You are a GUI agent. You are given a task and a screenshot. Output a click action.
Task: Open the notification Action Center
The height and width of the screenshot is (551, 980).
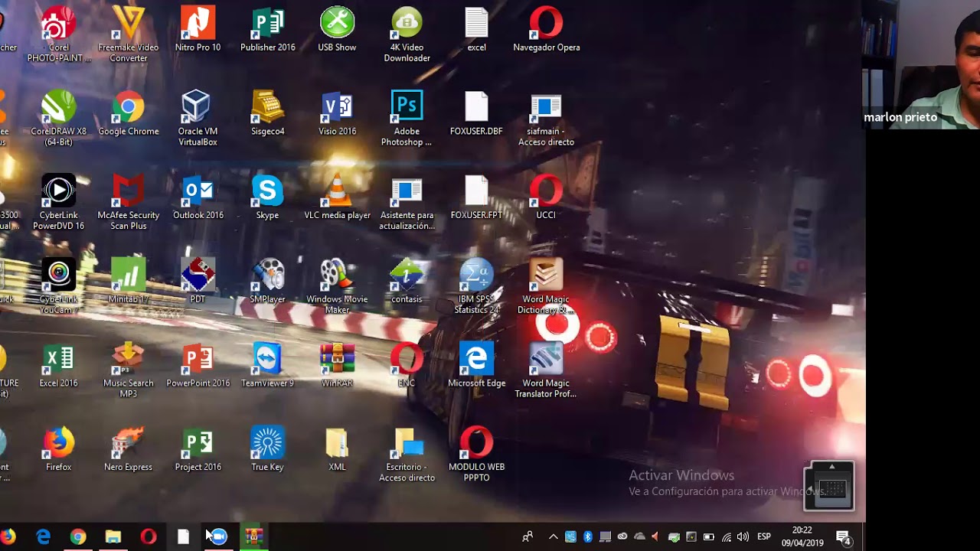[x=844, y=537]
